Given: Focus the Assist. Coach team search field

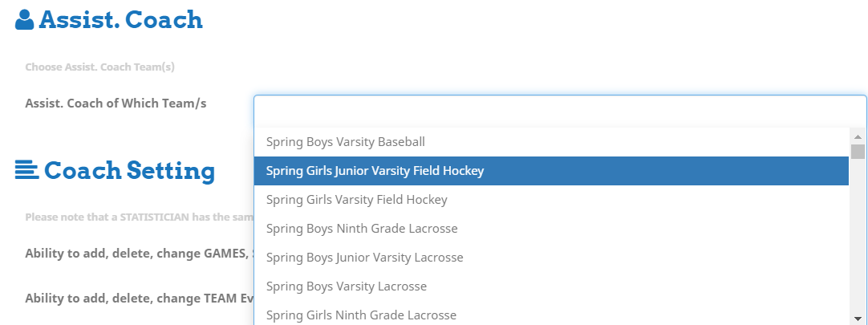Looking at the screenshot, I should click(x=559, y=108).
